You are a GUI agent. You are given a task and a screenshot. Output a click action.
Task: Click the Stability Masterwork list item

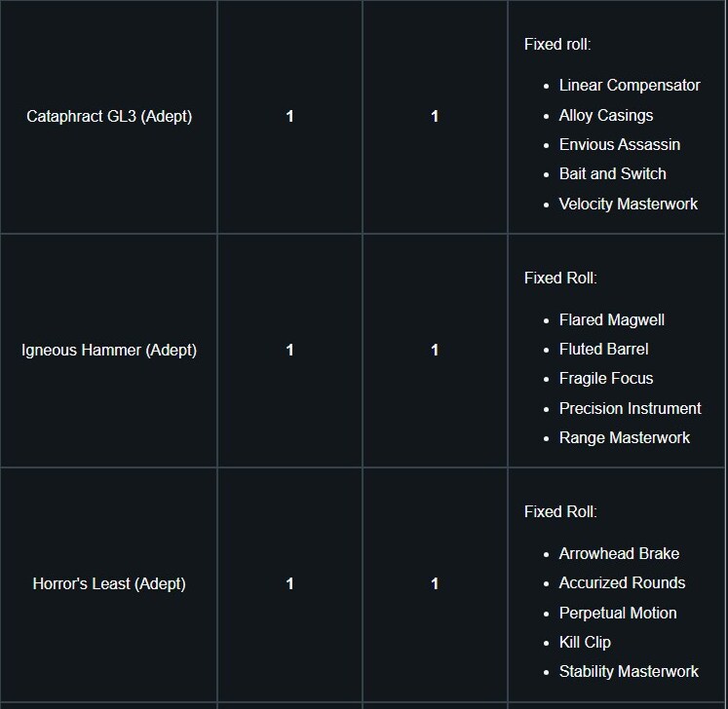(629, 671)
